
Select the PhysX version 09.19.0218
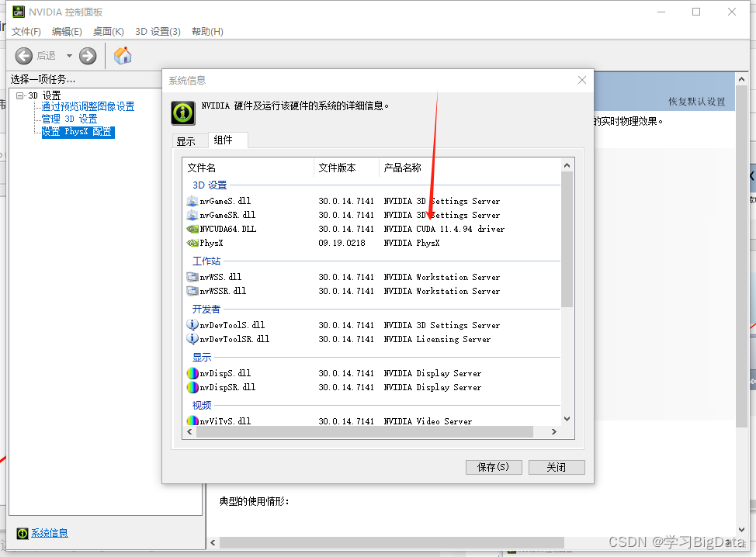pos(342,243)
